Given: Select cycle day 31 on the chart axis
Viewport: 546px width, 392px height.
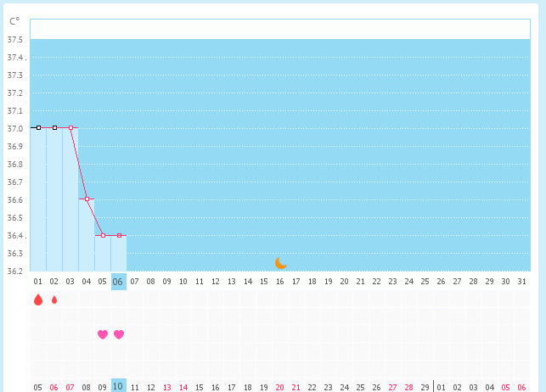Looking at the screenshot, I should [521, 282].
